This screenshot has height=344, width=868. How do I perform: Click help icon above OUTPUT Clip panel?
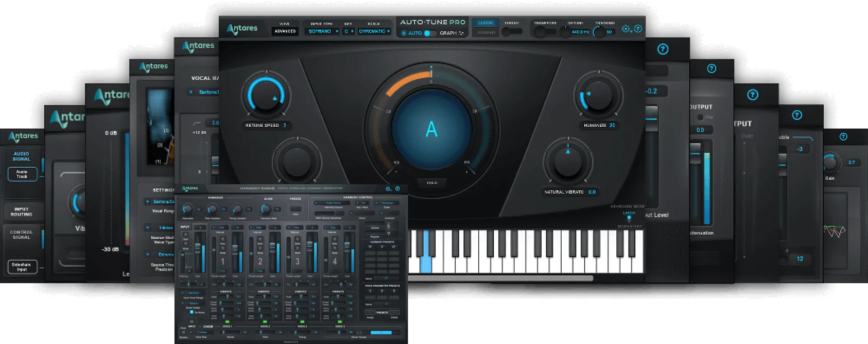pyautogui.click(x=712, y=69)
